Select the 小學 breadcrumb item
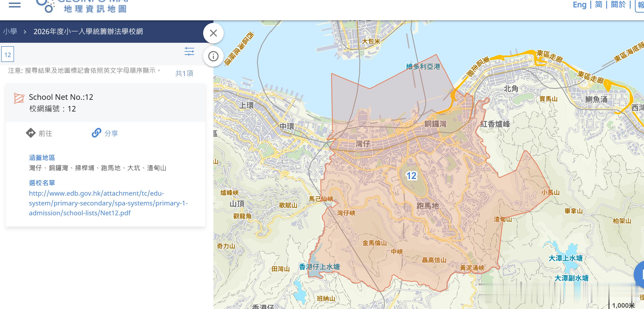The image size is (644, 309). click(10, 32)
